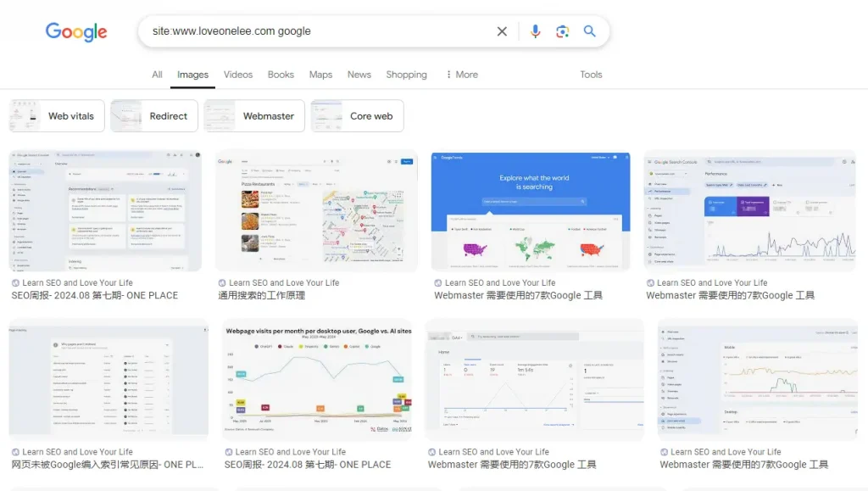Image resolution: width=868 pixels, height=491 pixels.
Task: Click 'Learn SEO and Love Your Life' source under visits chart
Action: (x=290, y=452)
